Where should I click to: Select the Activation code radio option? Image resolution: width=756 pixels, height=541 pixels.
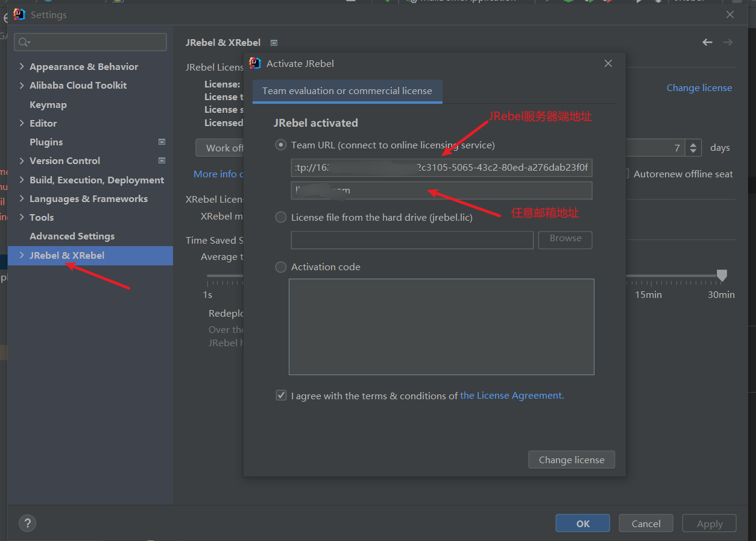(x=280, y=267)
